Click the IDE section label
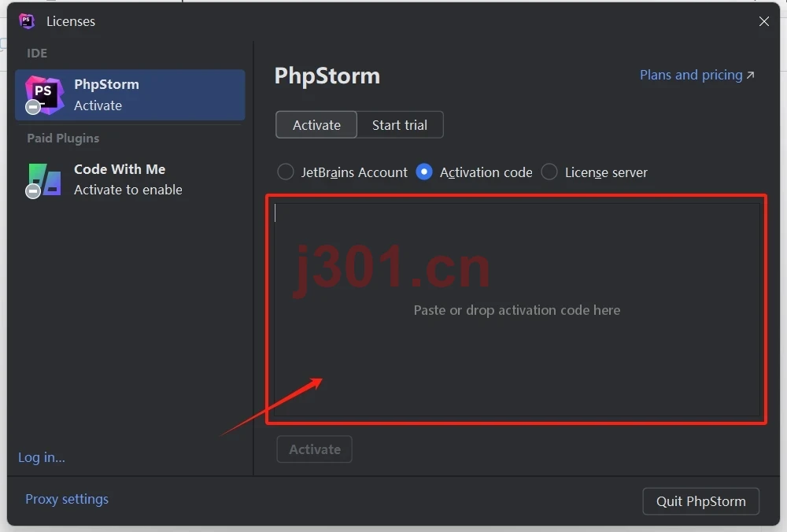 [x=37, y=54]
